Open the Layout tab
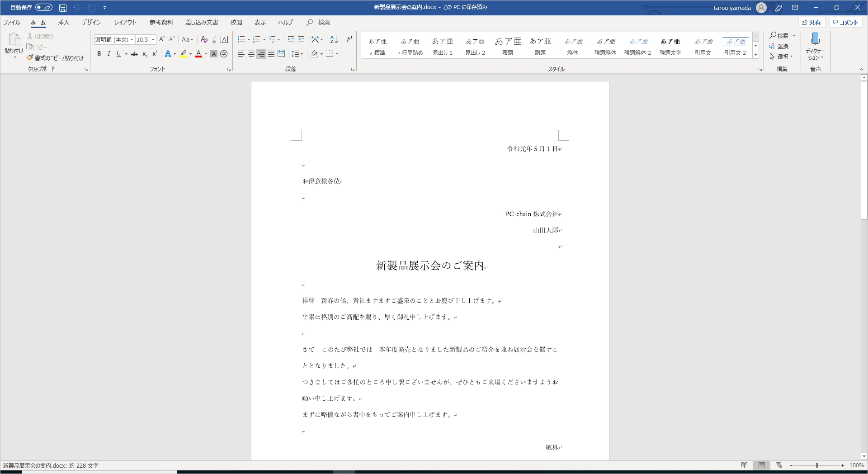 125,22
